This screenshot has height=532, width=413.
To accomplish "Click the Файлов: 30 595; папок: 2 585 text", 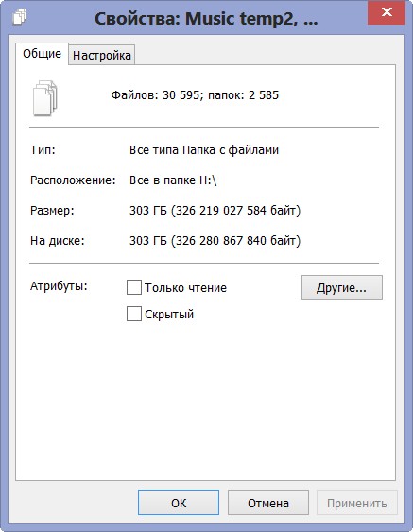I will 195,95.
